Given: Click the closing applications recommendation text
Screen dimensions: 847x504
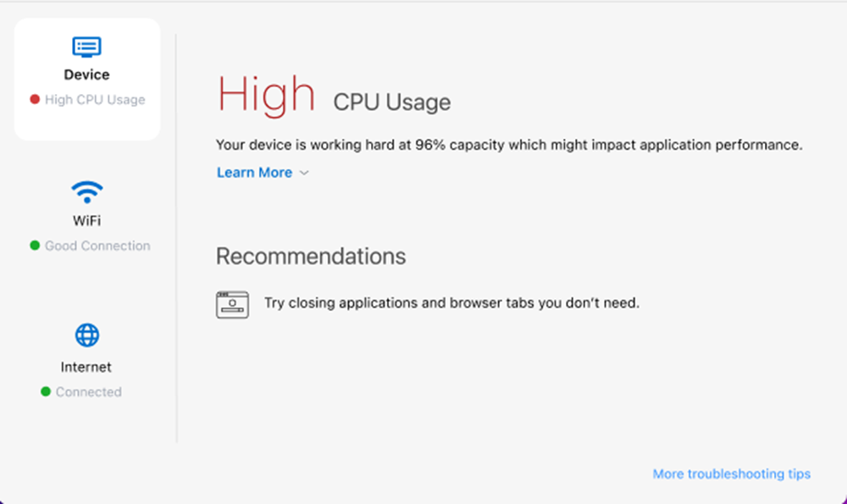Looking at the screenshot, I should [x=451, y=302].
